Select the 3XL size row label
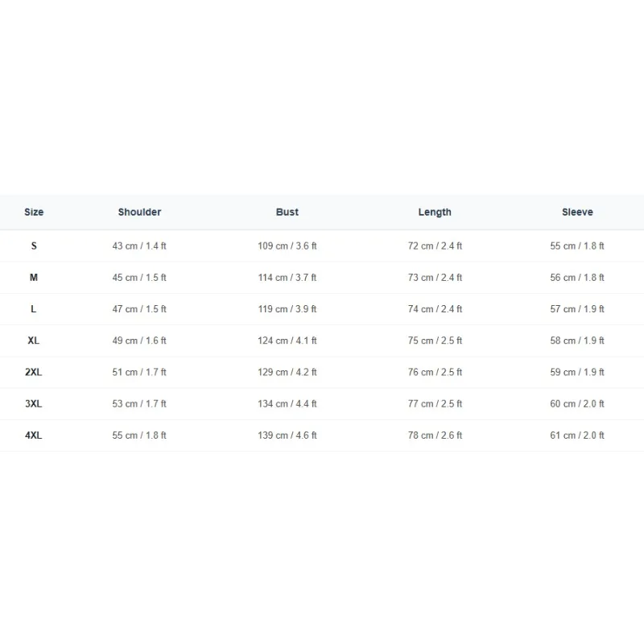The width and height of the screenshot is (644, 644). click(x=34, y=404)
